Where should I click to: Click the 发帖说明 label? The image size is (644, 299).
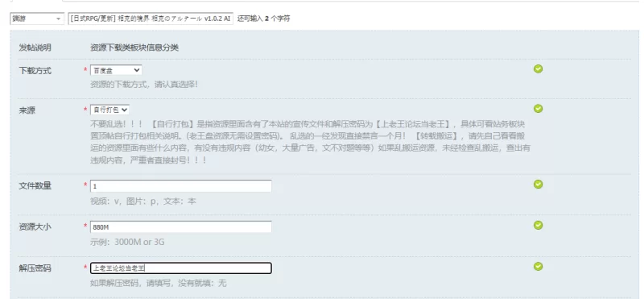[35, 48]
